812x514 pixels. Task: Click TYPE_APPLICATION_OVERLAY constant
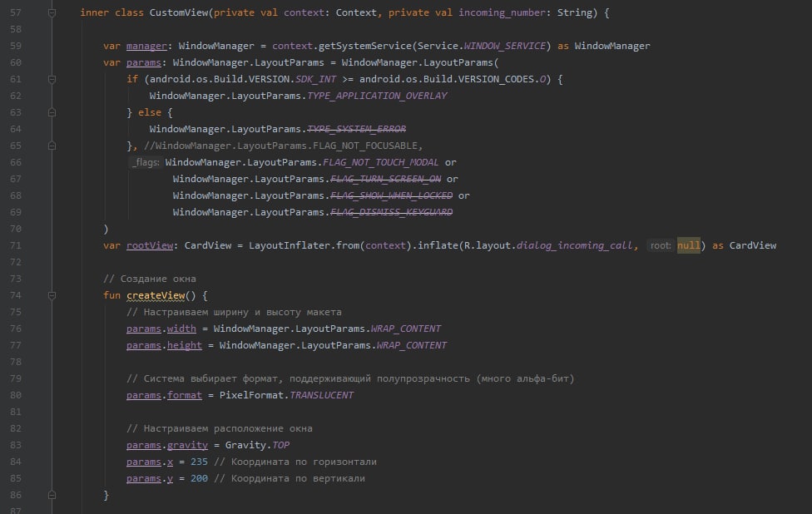377,96
